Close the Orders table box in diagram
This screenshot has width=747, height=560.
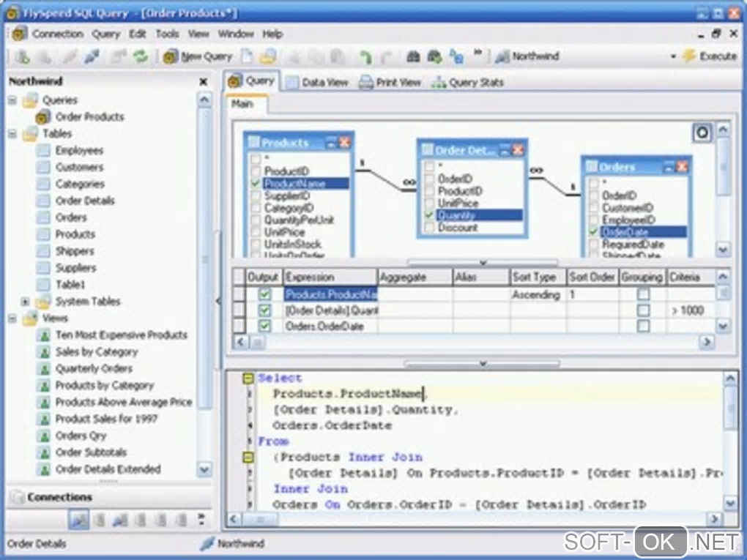click(x=683, y=167)
